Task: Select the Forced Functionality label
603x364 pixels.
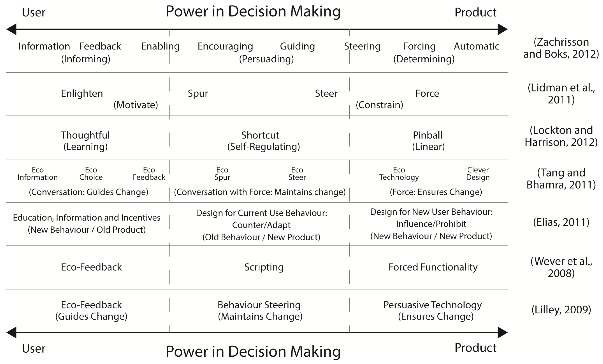Action: (433, 267)
